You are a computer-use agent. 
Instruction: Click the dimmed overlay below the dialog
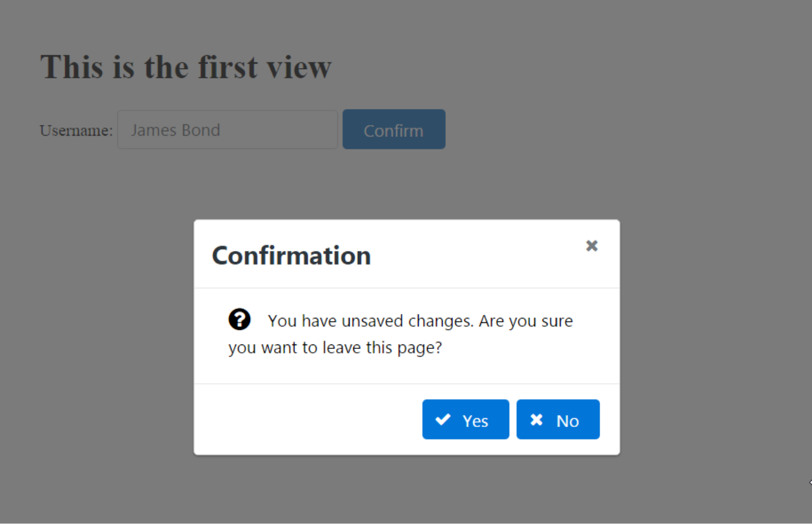(406, 488)
